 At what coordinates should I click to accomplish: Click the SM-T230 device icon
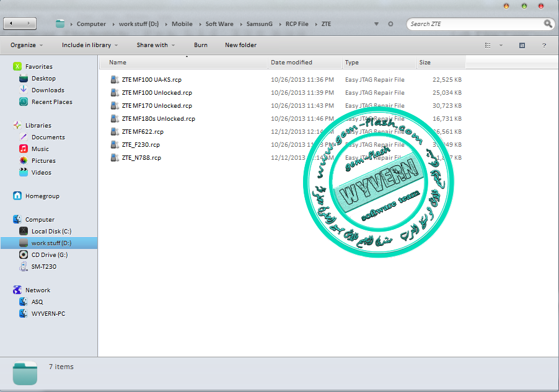(24, 266)
